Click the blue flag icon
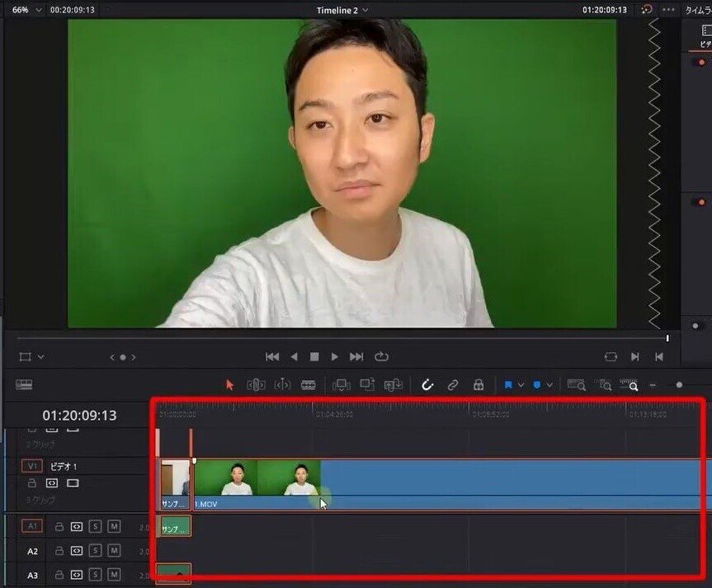Viewport: 712px width, 588px height. [x=508, y=385]
